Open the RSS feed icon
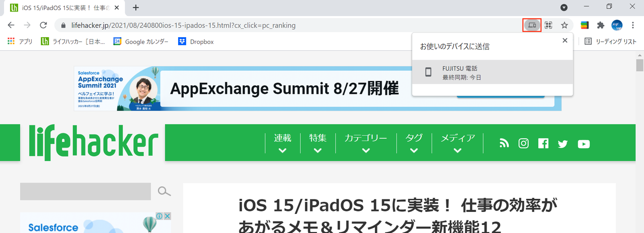The height and width of the screenshot is (233, 644). coord(504,144)
